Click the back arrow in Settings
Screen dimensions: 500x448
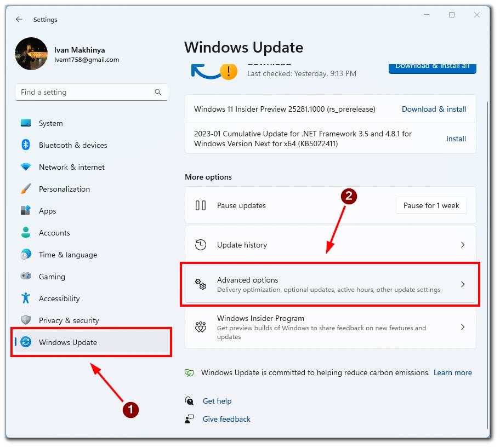(19, 19)
